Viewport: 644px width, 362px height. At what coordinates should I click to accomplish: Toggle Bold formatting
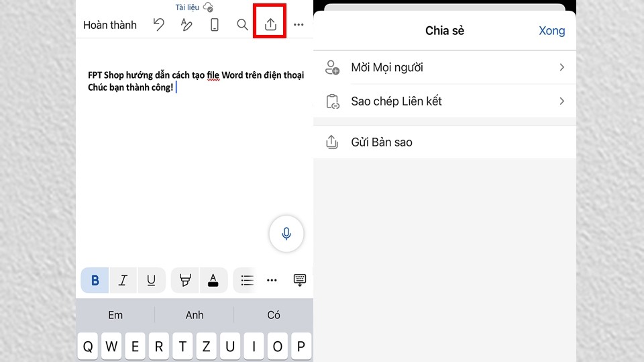click(95, 280)
